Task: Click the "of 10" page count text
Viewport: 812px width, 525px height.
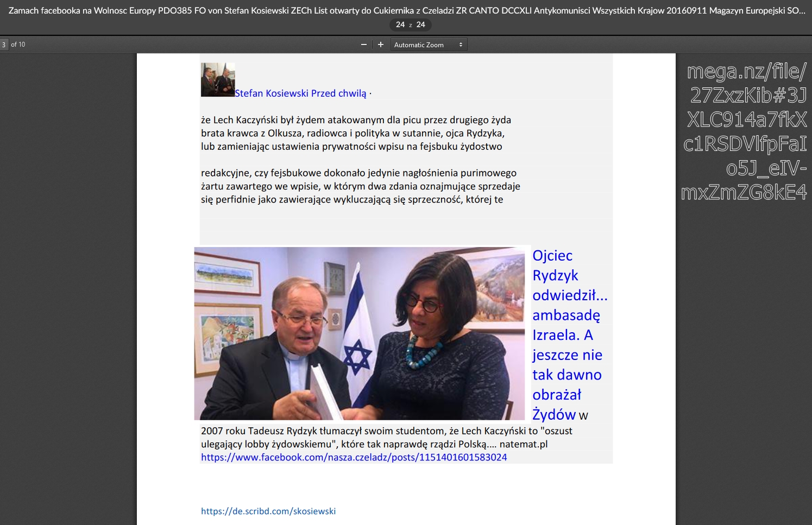Action: [18, 45]
